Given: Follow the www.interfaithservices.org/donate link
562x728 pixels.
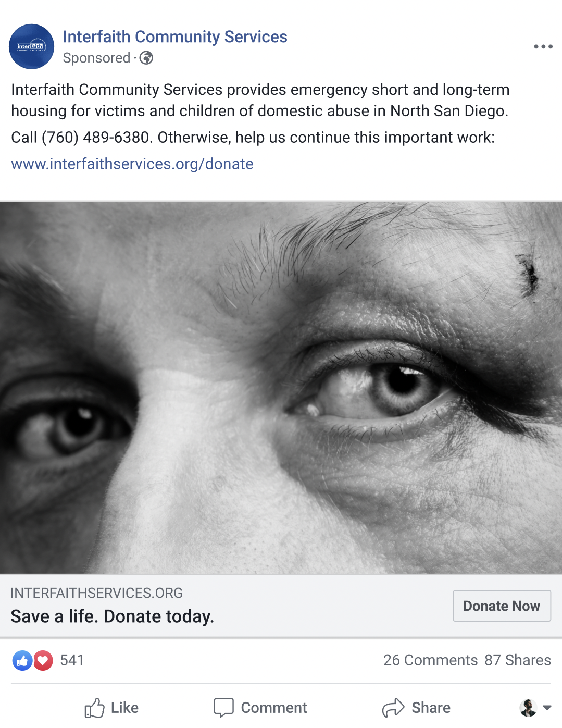Looking at the screenshot, I should 132,164.
